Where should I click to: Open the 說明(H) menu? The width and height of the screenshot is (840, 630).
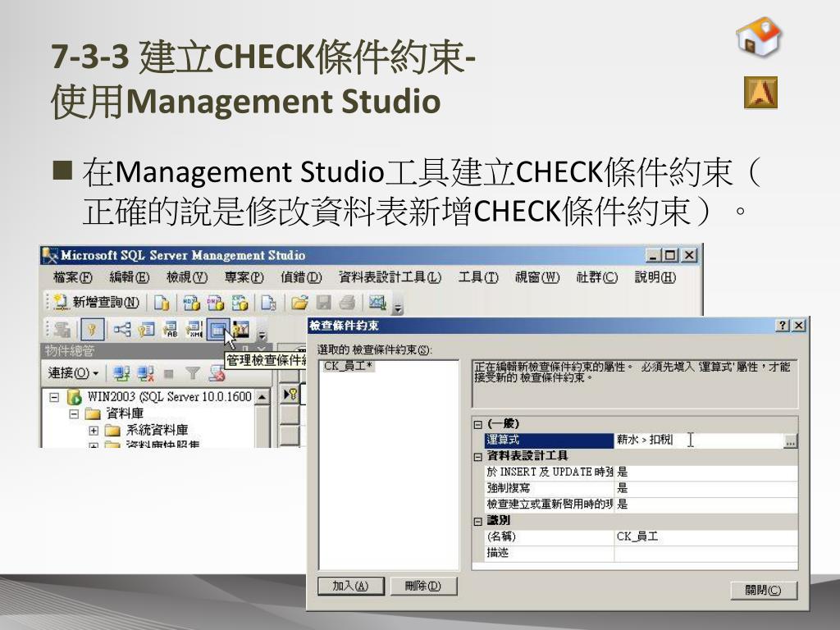click(655, 277)
